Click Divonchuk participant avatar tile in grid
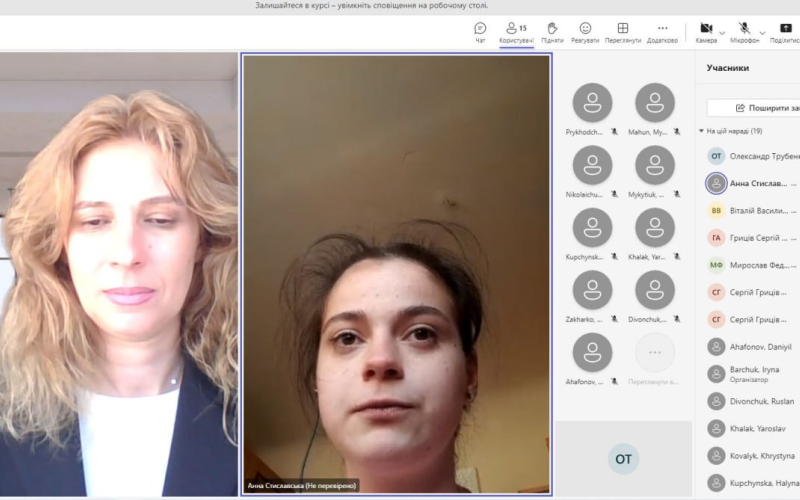This screenshot has height=500, width=800. coord(655,290)
